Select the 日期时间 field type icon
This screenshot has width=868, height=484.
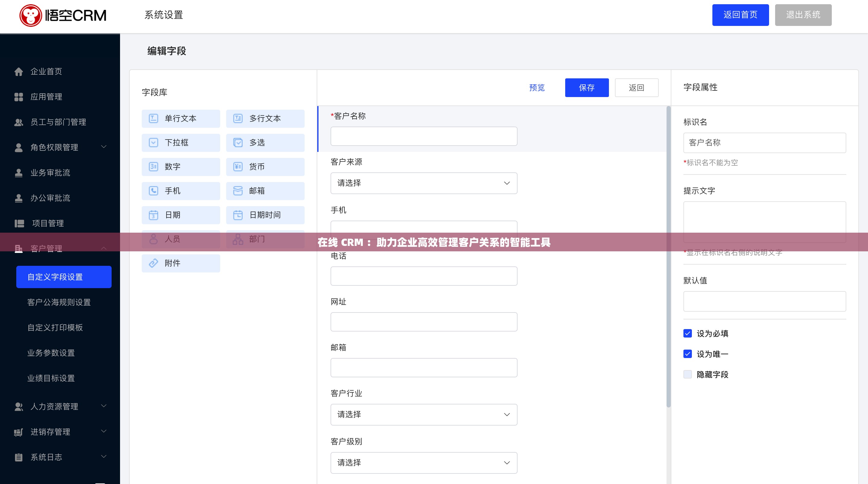pyautogui.click(x=238, y=215)
